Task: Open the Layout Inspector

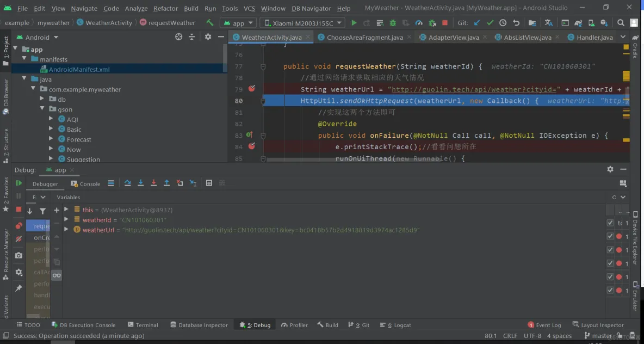Action: 598,325
